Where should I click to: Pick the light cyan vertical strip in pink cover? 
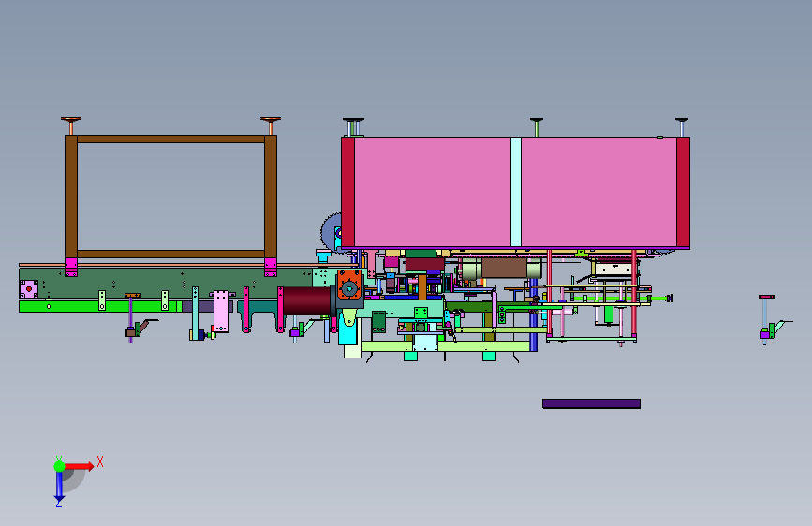pos(516,192)
